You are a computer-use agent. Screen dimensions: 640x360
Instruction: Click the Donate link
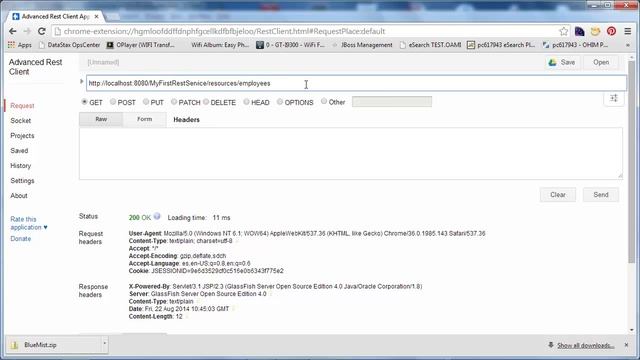20,239
